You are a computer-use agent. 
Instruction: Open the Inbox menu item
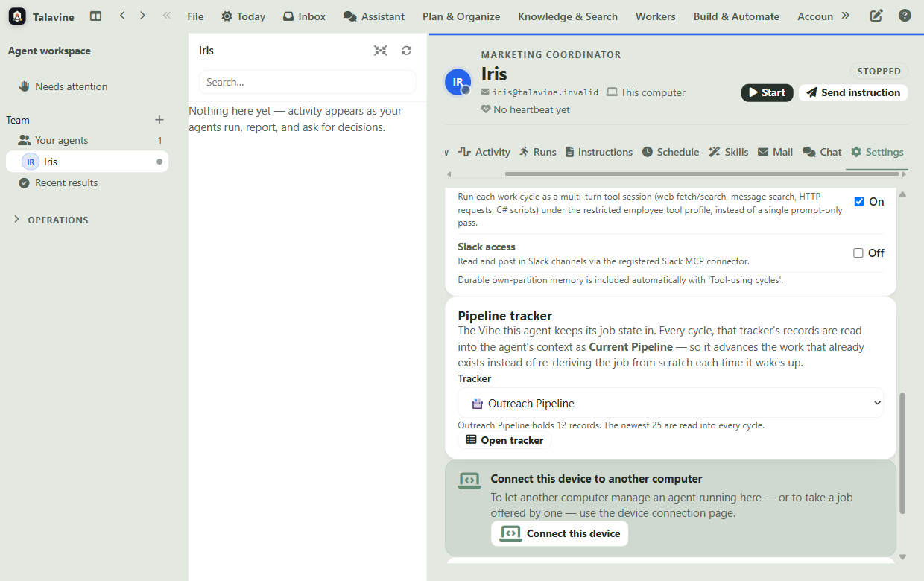point(304,16)
